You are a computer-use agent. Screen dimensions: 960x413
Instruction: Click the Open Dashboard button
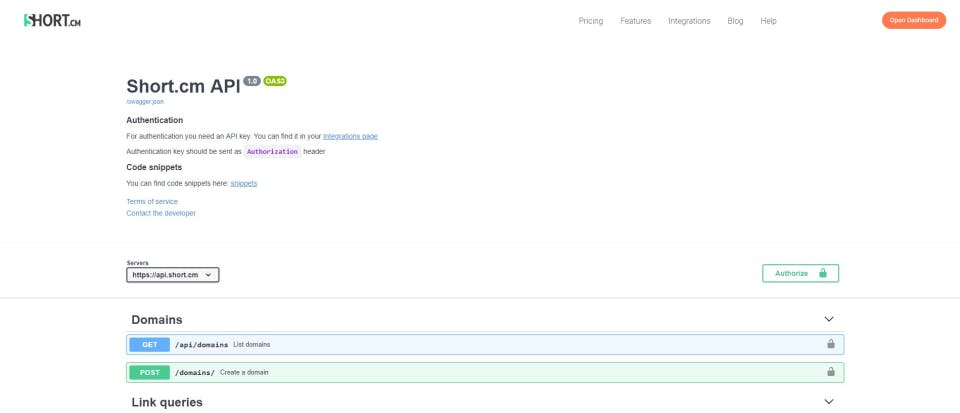click(913, 20)
